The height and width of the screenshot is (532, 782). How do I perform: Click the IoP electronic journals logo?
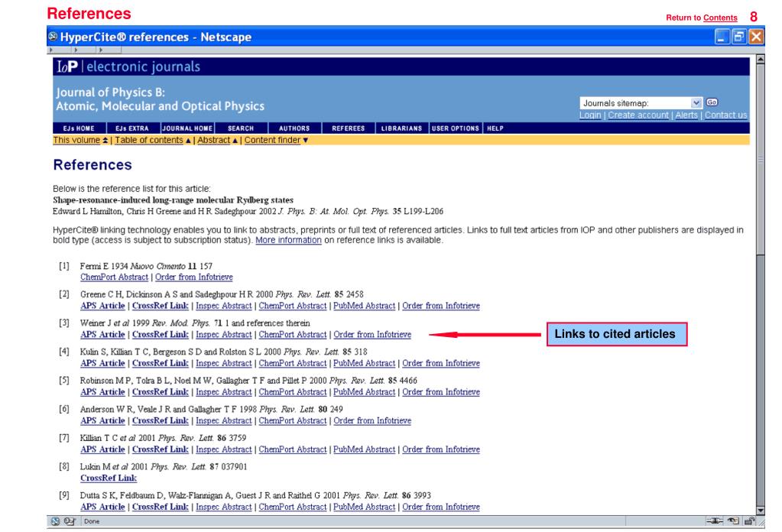pyautogui.click(x=128, y=66)
